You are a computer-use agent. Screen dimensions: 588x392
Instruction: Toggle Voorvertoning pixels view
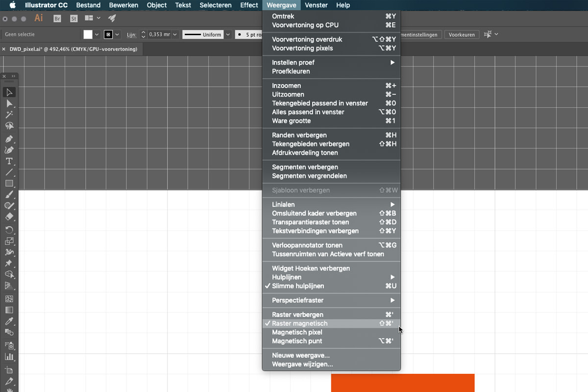point(332,48)
